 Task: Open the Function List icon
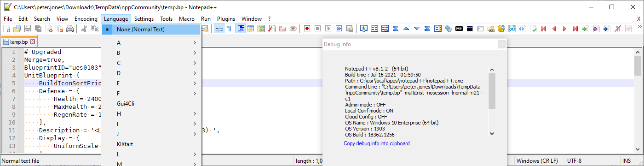click(272, 29)
